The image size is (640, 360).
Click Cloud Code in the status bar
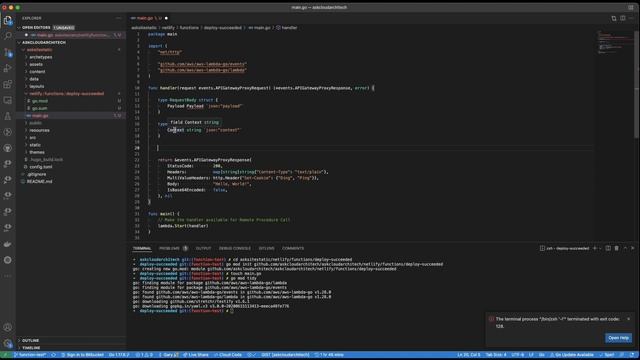click(x=227, y=355)
